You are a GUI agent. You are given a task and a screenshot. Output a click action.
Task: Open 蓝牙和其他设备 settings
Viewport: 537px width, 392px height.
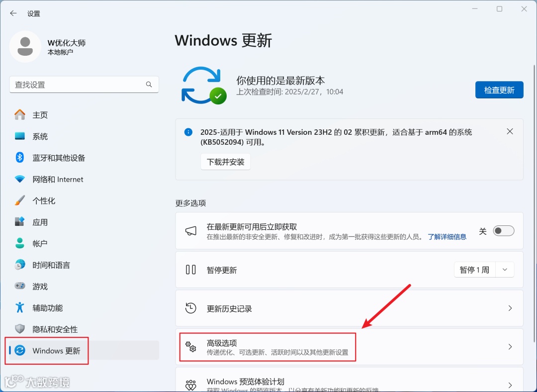[x=84, y=158]
